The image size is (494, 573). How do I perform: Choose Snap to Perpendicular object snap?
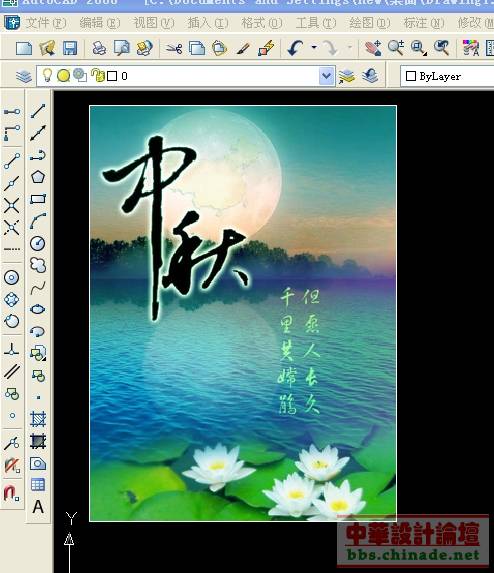tap(12, 350)
